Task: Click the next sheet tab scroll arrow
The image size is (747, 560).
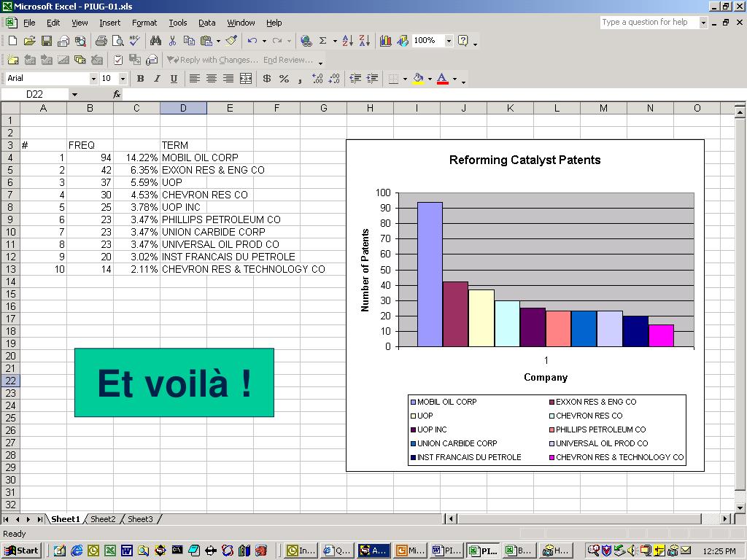Action: [x=28, y=519]
